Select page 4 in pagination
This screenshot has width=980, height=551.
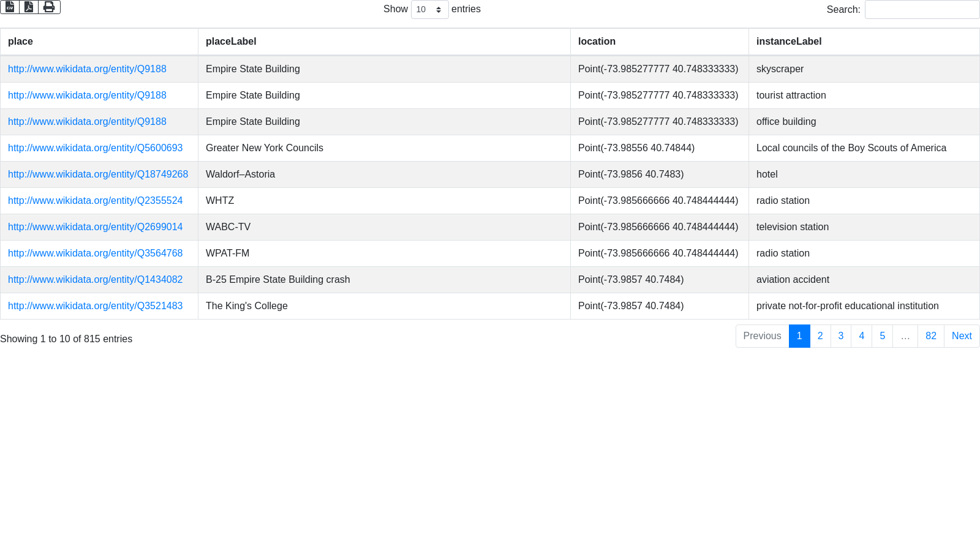861,336
